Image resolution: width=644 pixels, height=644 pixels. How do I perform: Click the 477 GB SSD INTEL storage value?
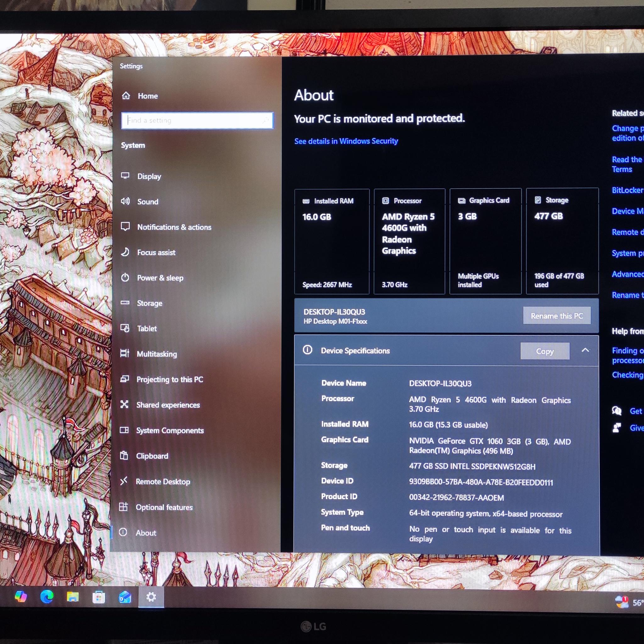click(x=472, y=466)
